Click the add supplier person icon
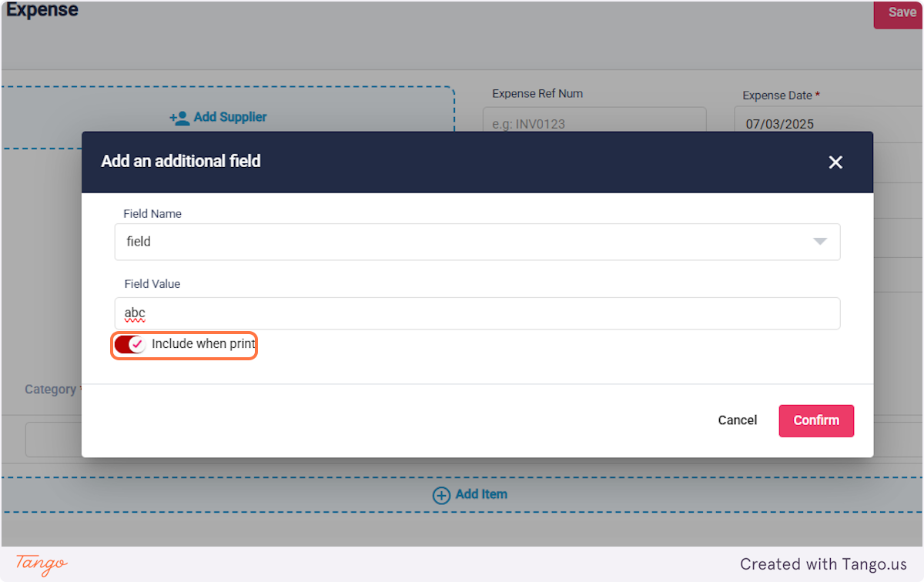The width and height of the screenshot is (924, 582). (x=179, y=118)
